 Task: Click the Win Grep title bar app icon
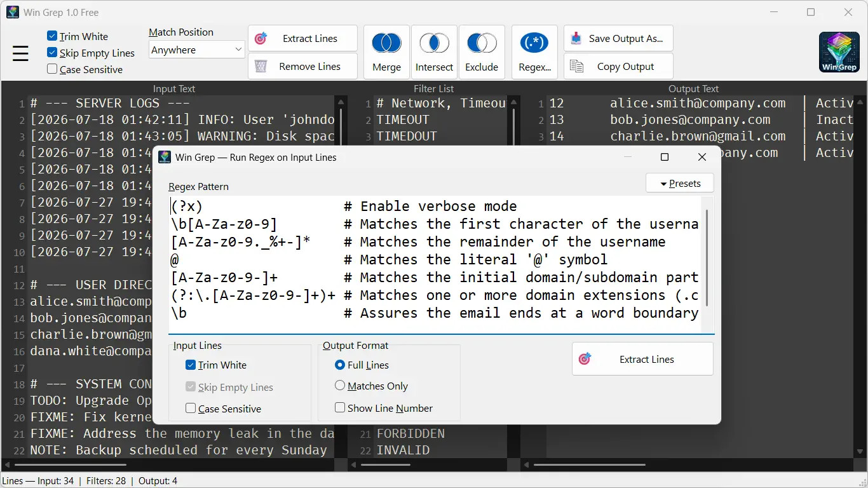tap(13, 12)
